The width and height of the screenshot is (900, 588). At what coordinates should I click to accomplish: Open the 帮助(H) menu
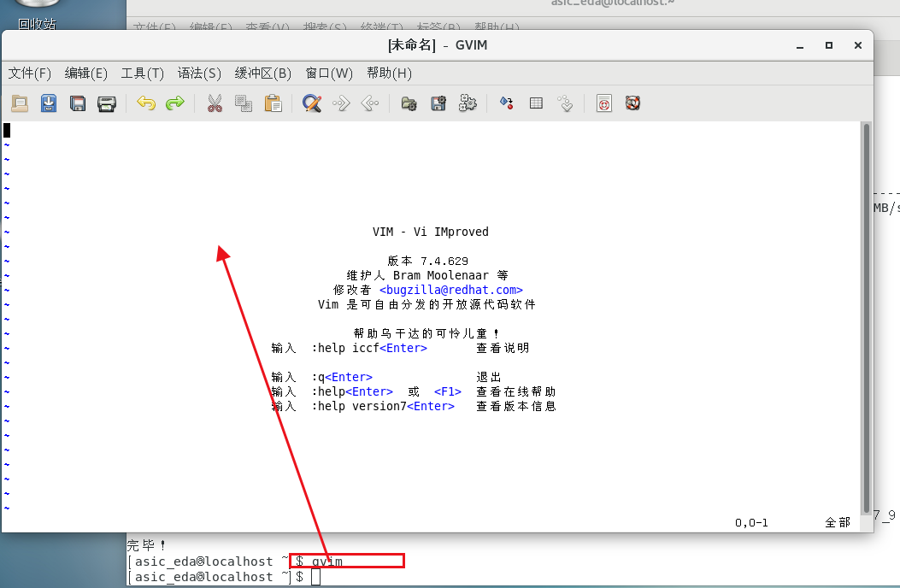389,73
